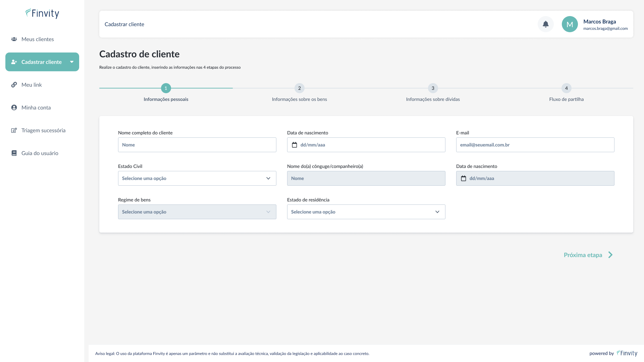Open Meus clientes menu item
This screenshot has height=362, width=644.
[x=38, y=39]
